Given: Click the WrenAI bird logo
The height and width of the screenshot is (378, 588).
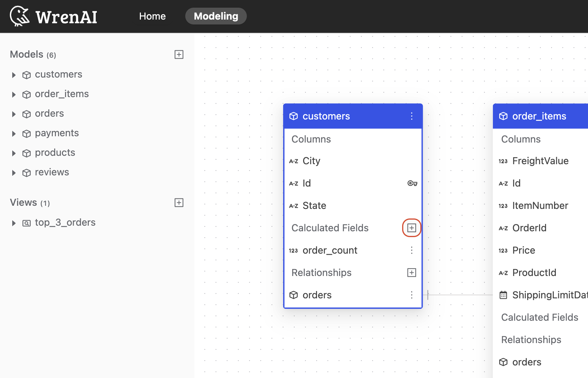Looking at the screenshot, I should (20, 16).
